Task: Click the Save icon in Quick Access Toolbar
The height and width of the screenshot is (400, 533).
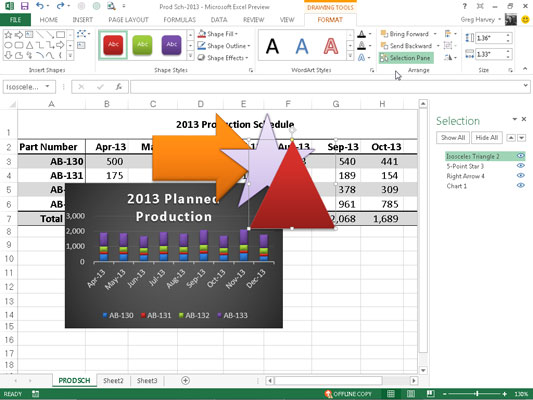Action: tap(24, 6)
